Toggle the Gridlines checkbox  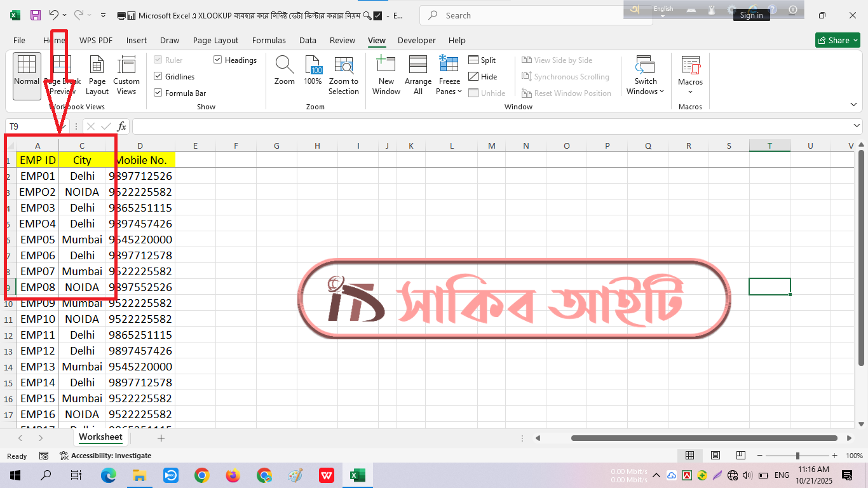click(158, 76)
